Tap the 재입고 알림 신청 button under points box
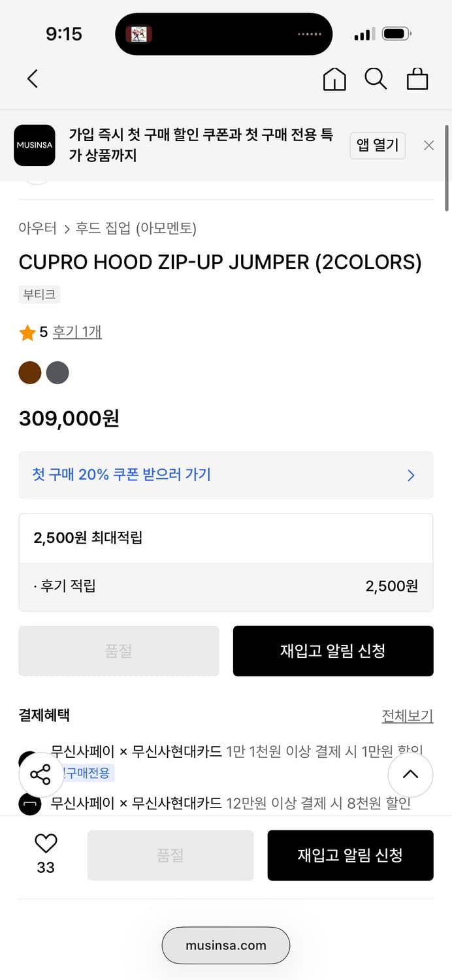452x980 pixels. pyautogui.click(x=333, y=651)
